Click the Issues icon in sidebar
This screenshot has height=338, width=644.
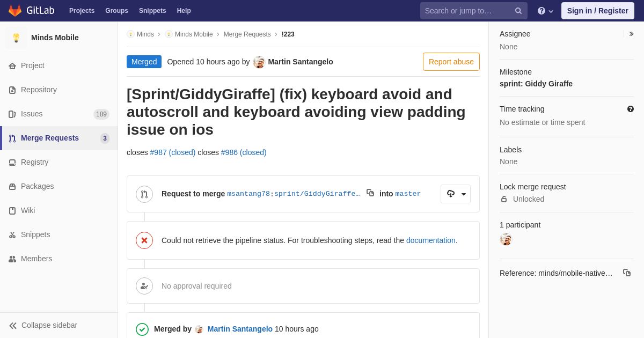pos(12,114)
